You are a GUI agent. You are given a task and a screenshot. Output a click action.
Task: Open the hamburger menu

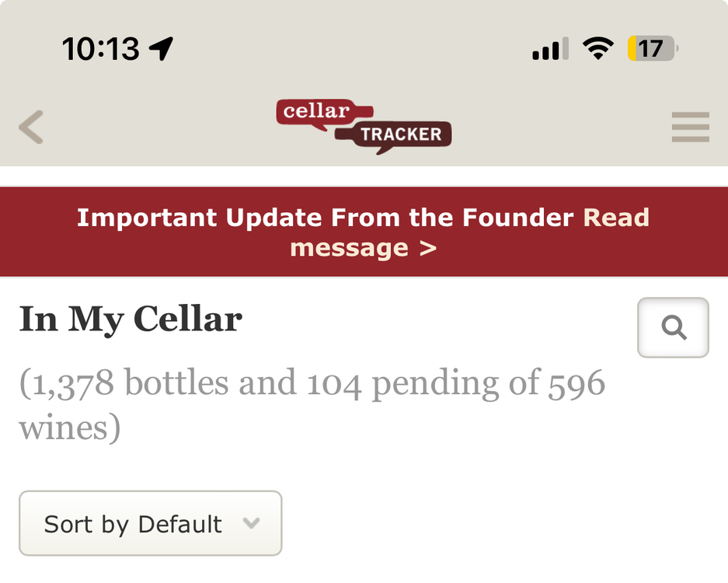[x=690, y=127]
